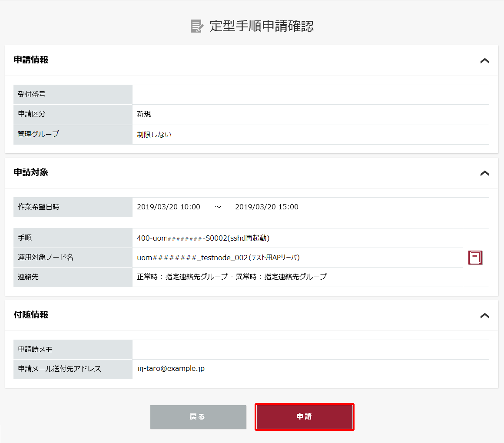Click the 申請情報 section heading
The height and width of the screenshot is (443, 504).
(x=31, y=60)
